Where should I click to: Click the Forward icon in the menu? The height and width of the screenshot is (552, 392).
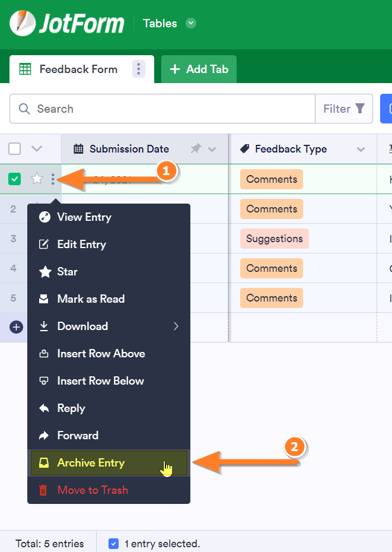point(45,435)
